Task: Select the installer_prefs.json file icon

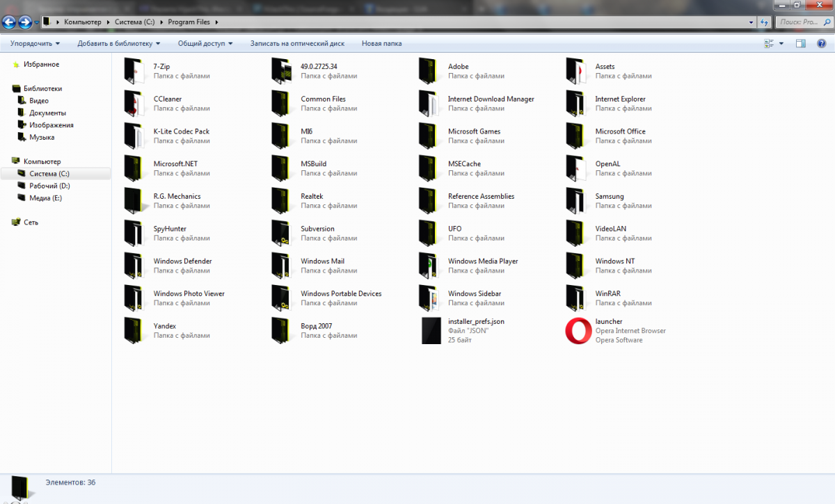Action: [x=431, y=330]
